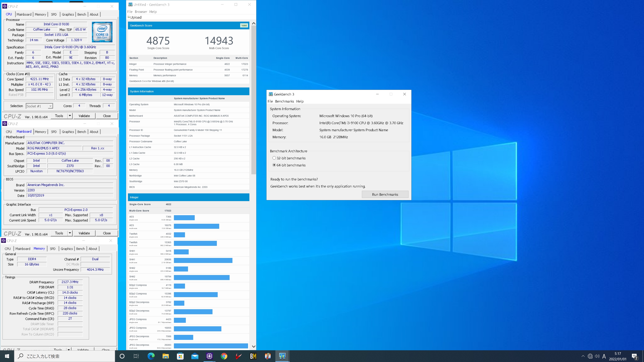Open Cortana circle icon in taskbar
Viewport: 644px width, 362px height.
tap(122, 356)
